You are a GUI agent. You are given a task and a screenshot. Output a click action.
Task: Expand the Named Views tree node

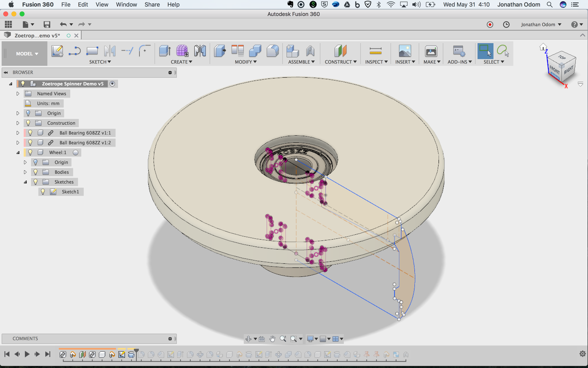tap(18, 93)
